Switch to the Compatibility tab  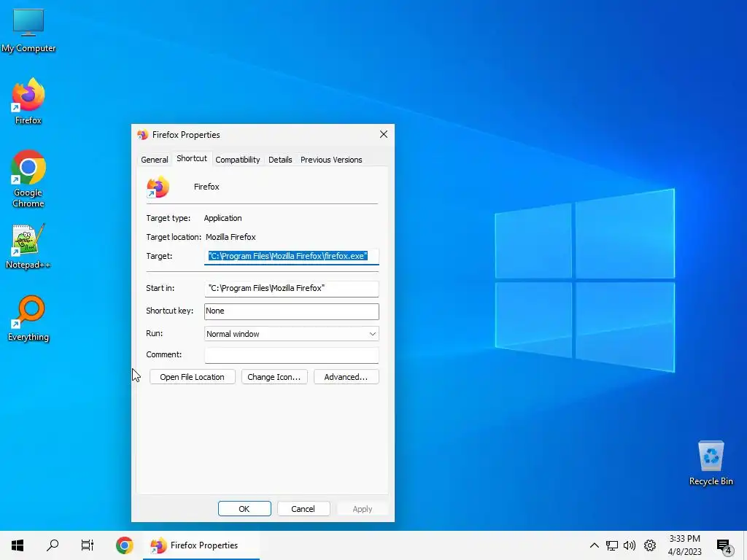click(x=238, y=160)
